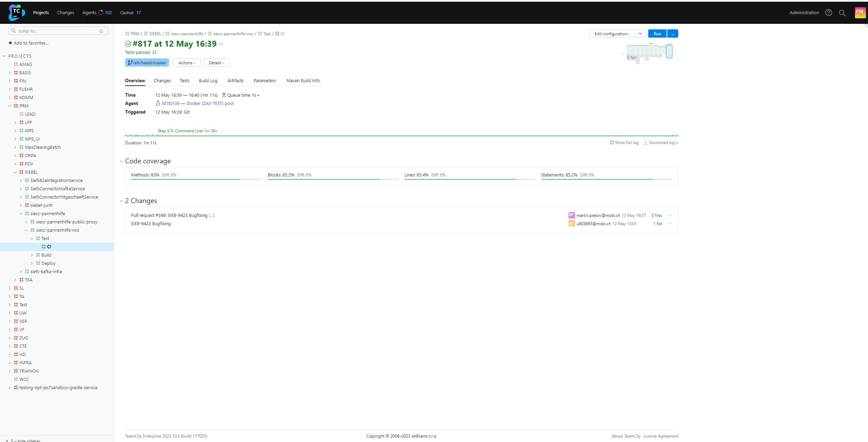This screenshot has height=442, width=868.
Task: Open the help question mark icon
Action: click(828, 13)
